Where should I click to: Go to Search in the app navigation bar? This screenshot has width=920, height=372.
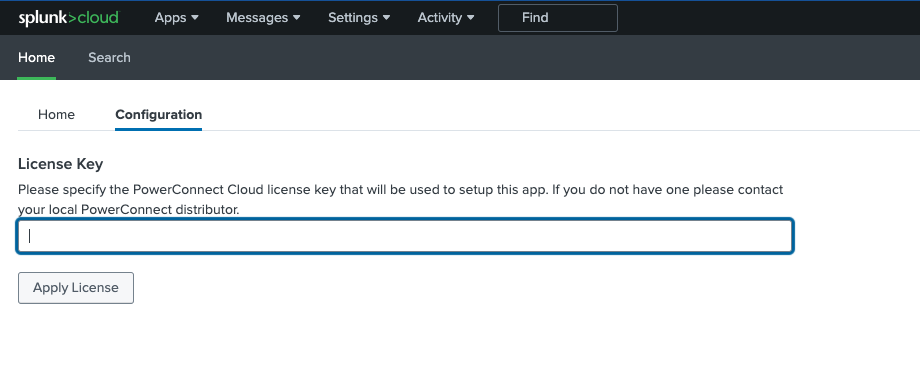109,58
